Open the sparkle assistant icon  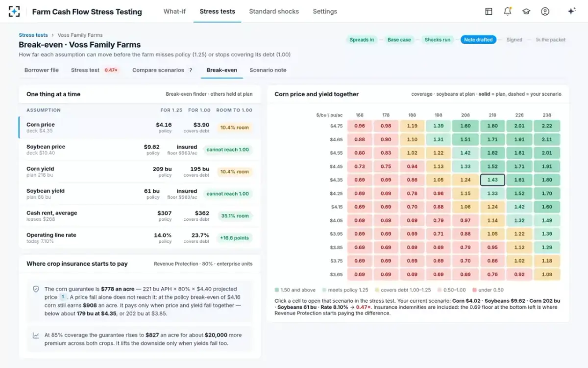(x=571, y=11)
